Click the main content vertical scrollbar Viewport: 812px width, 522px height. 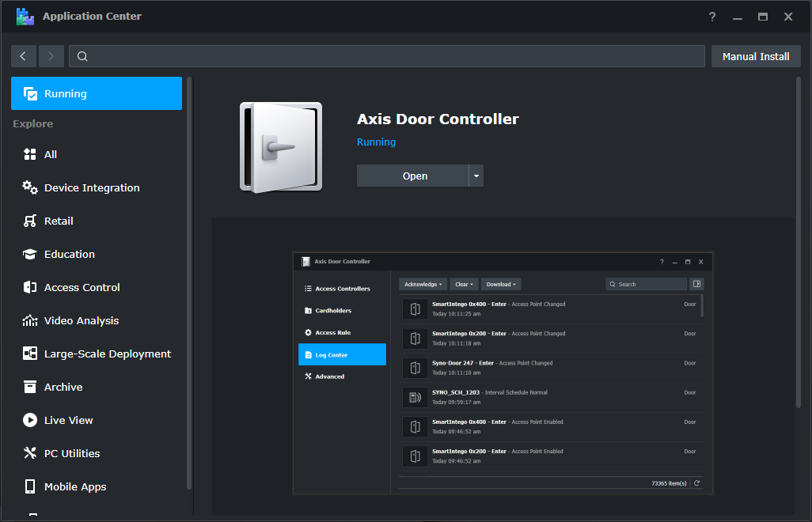798,242
